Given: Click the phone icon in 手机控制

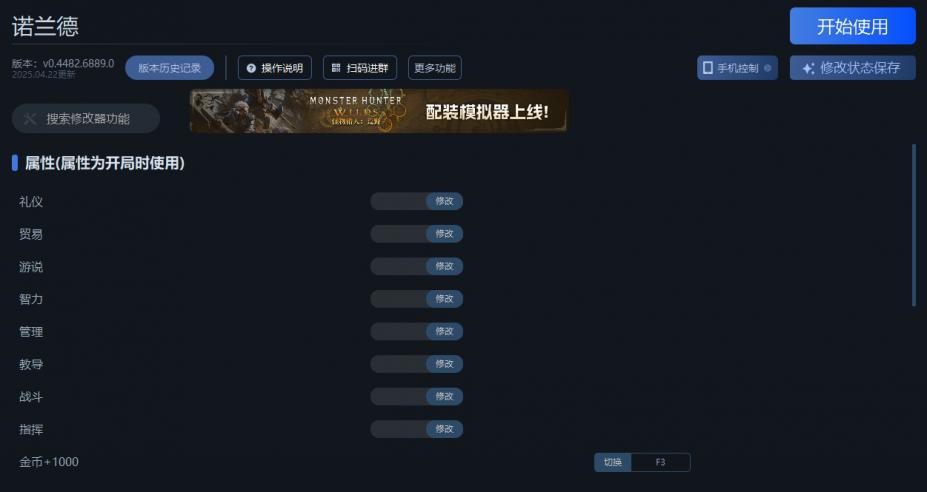Looking at the screenshot, I should coord(707,68).
